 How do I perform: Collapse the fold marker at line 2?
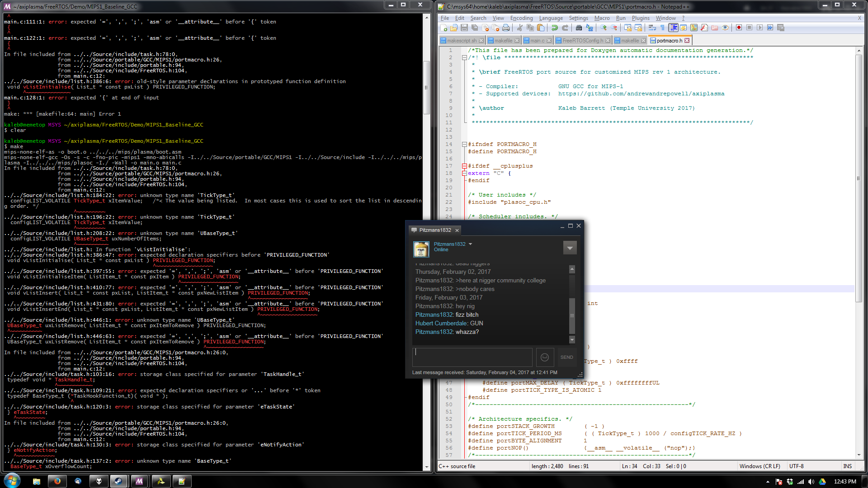click(464, 58)
